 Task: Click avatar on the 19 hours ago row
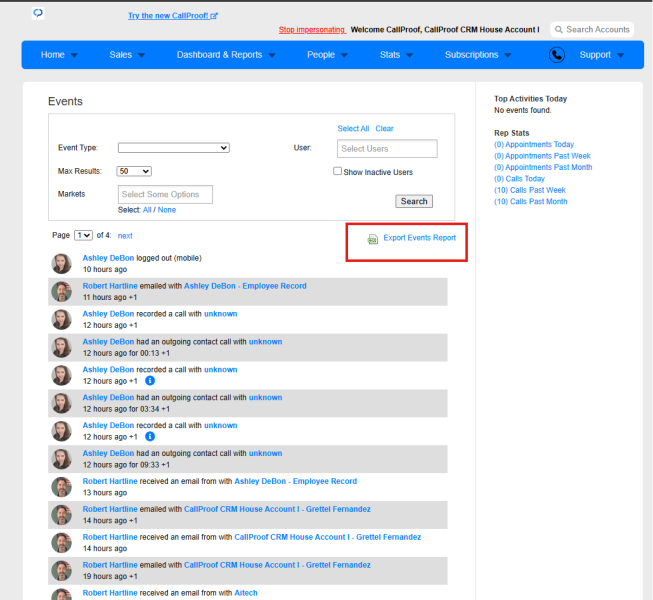[62, 570]
